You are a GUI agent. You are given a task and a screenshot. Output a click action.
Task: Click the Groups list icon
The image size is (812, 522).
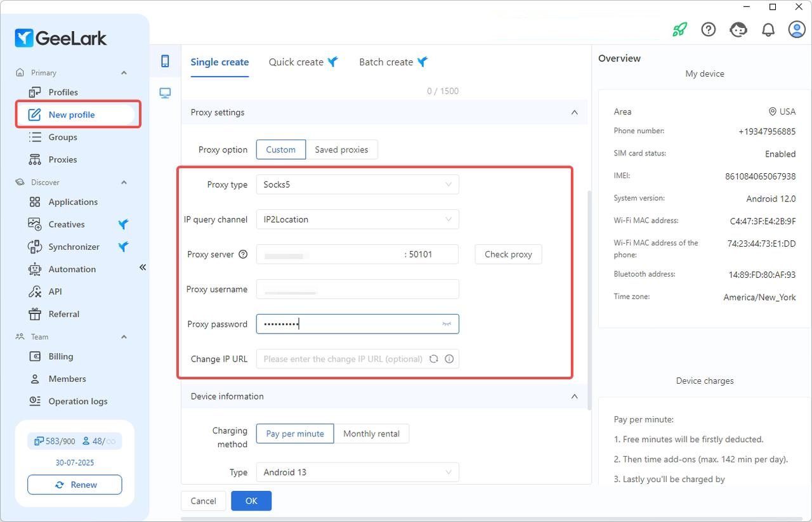point(35,137)
